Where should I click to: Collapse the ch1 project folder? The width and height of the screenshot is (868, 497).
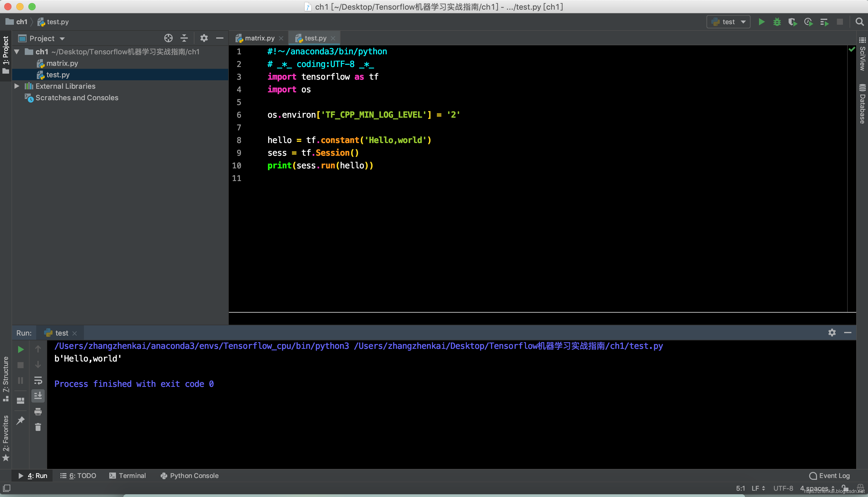tap(16, 52)
